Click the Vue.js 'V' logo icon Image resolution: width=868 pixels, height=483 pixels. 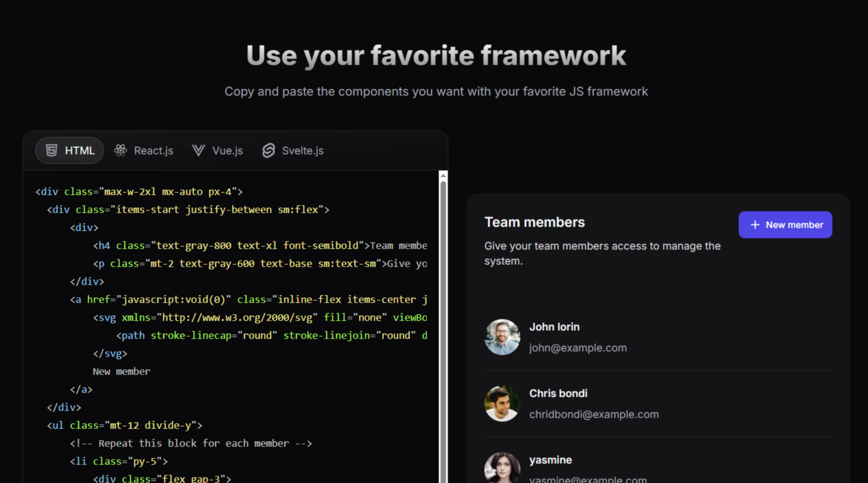(198, 150)
